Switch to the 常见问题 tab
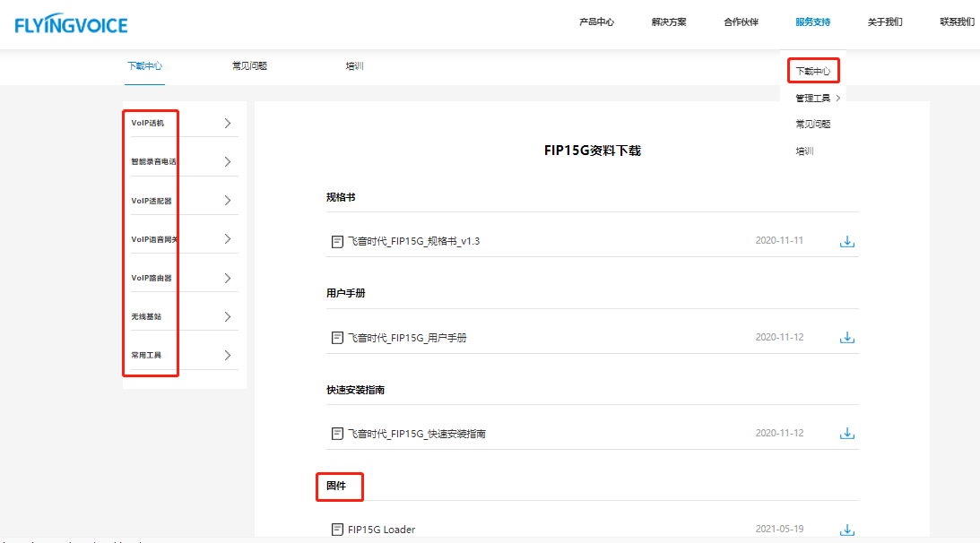The width and height of the screenshot is (980, 543). point(249,66)
